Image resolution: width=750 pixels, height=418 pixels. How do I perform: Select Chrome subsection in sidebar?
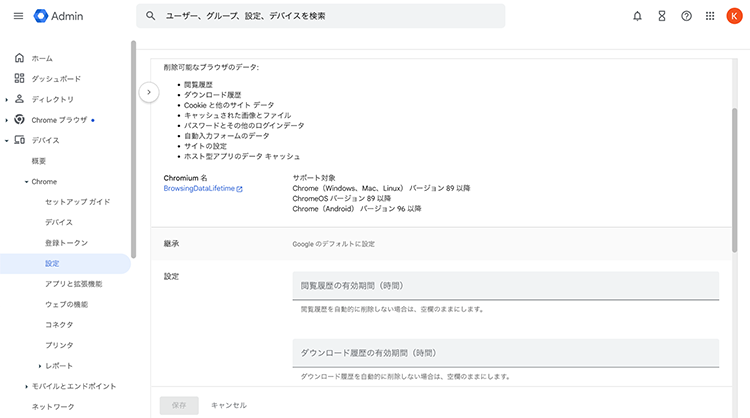44,182
